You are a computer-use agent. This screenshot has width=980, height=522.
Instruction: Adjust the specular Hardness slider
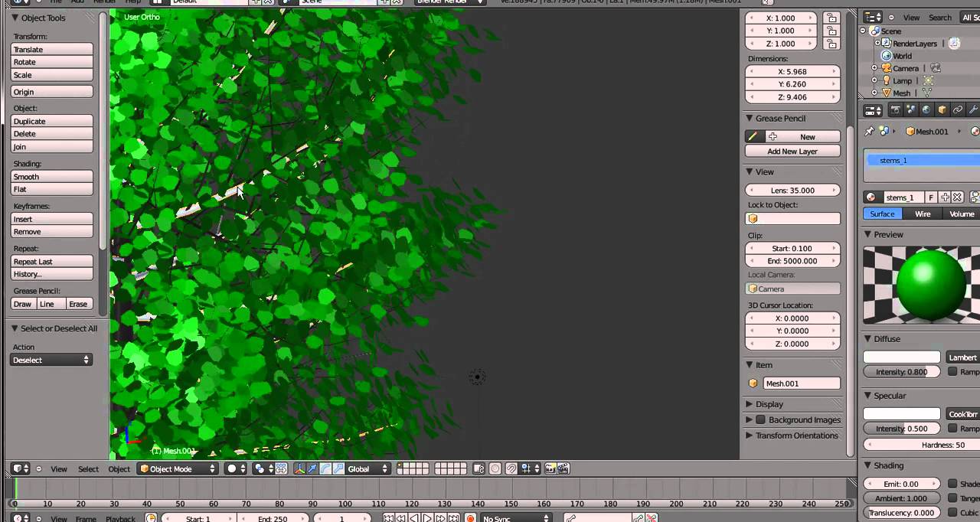[922, 445]
